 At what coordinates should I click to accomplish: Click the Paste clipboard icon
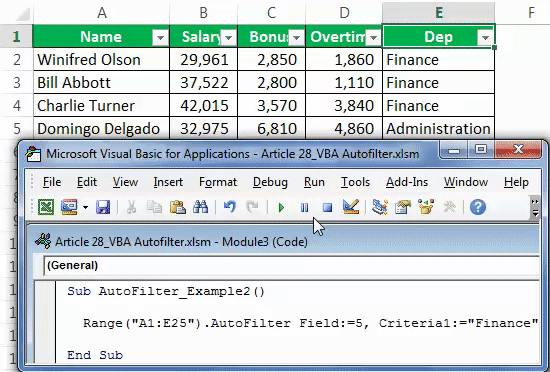pos(178,207)
